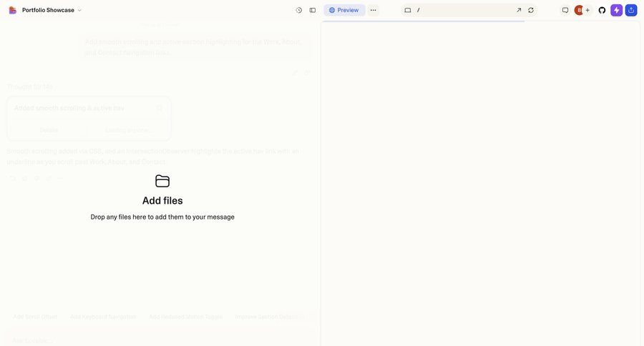Open the comments speech bubble icon

565,10
